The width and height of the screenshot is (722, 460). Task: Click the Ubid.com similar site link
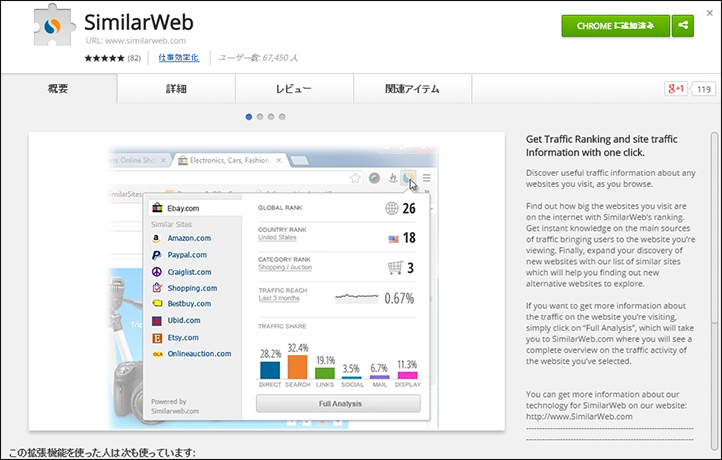[x=184, y=320]
